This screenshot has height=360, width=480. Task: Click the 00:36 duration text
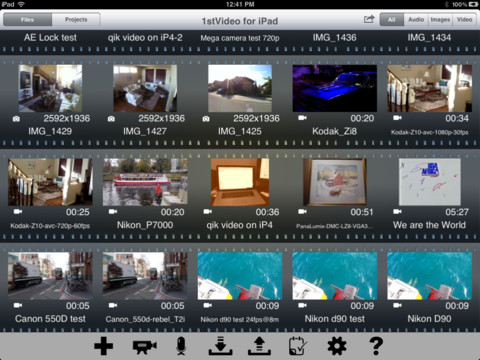(x=267, y=212)
